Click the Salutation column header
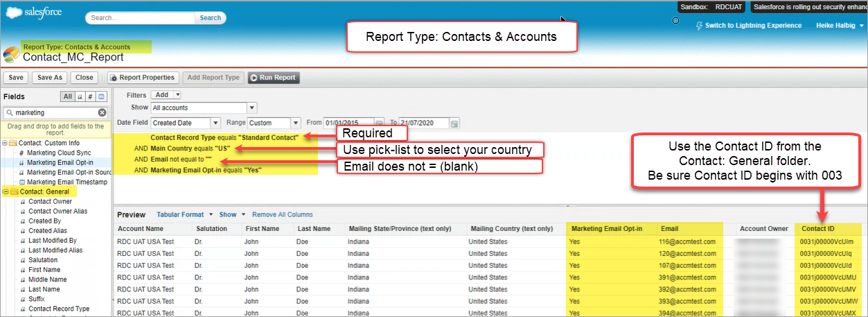The image size is (868, 317). click(x=211, y=229)
